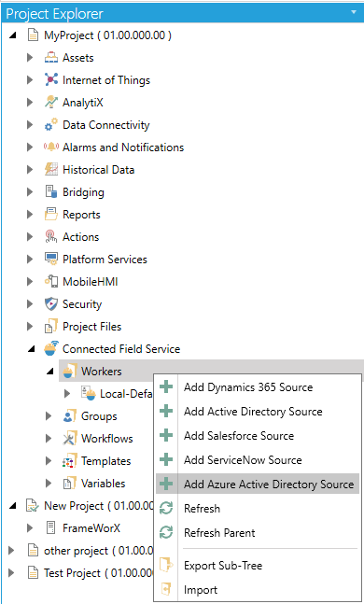Expand the Assets tree node
The width and height of the screenshot is (364, 604).
(x=30, y=57)
